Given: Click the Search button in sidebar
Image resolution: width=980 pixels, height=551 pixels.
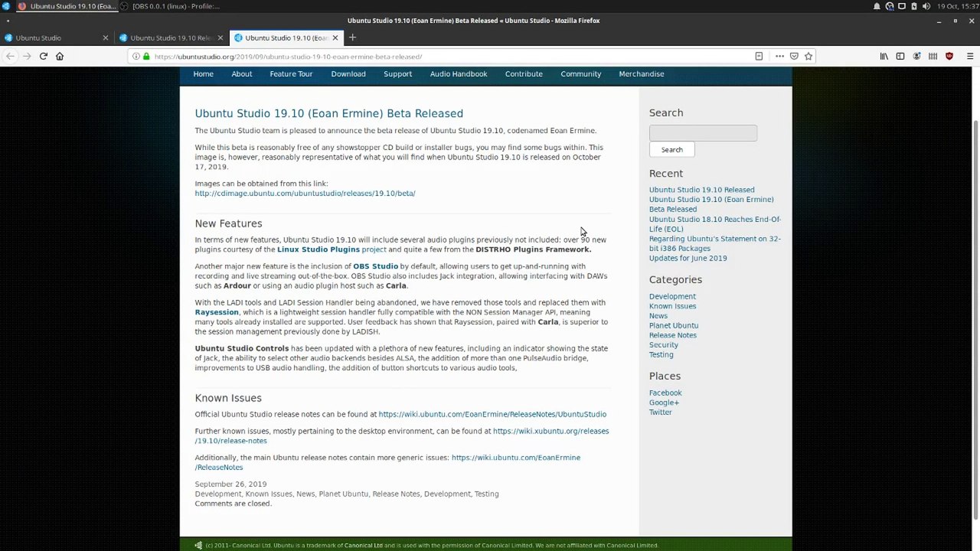Looking at the screenshot, I should coord(672,150).
